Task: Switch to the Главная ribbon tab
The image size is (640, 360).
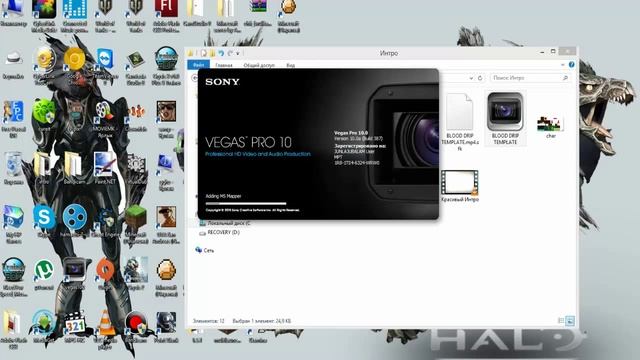Action: (224, 65)
